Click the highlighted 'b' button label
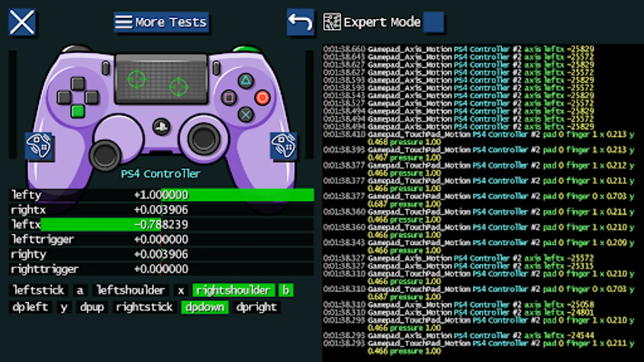644x362 pixels. point(286,290)
